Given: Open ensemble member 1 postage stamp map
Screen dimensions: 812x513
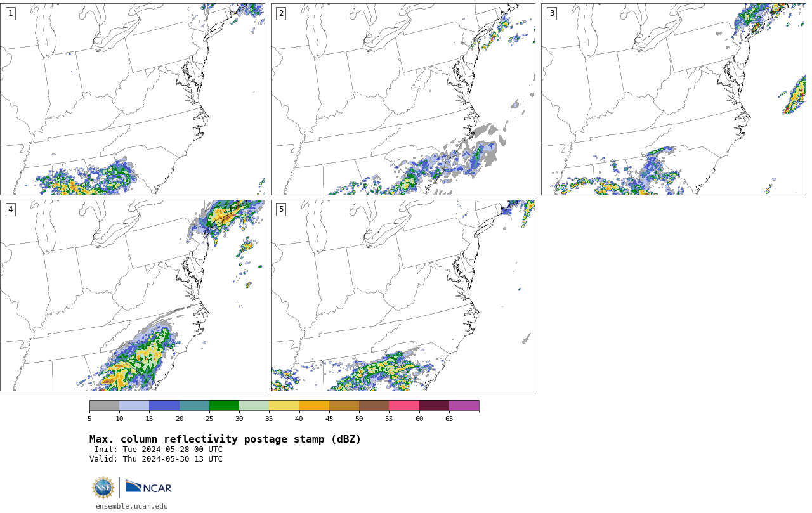Looking at the screenshot, I should [x=133, y=99].
